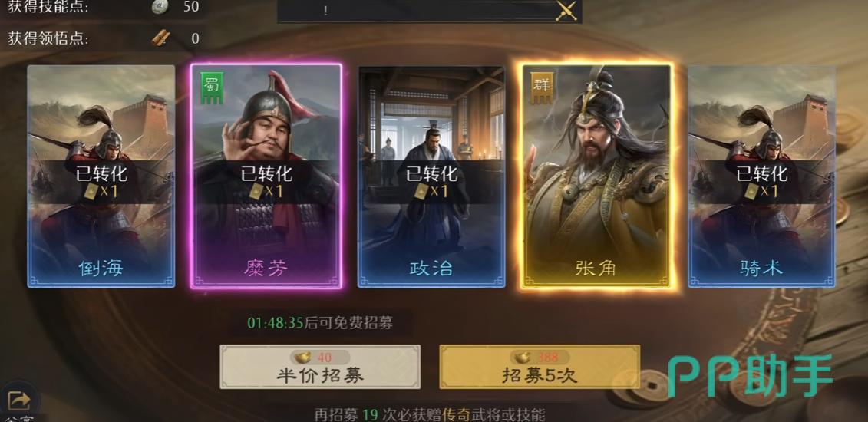Select the 张角 legendary hero card

click(x=597, y=176)
